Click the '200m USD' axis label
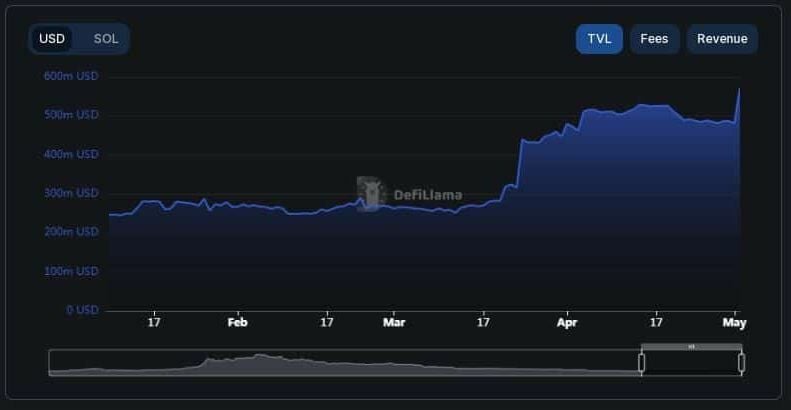 tap(71, 232)
